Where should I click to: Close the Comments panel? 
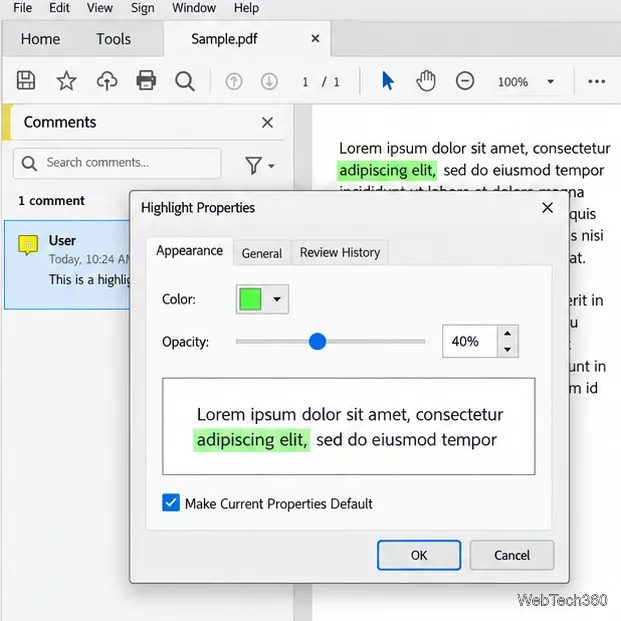pos(267,122)
